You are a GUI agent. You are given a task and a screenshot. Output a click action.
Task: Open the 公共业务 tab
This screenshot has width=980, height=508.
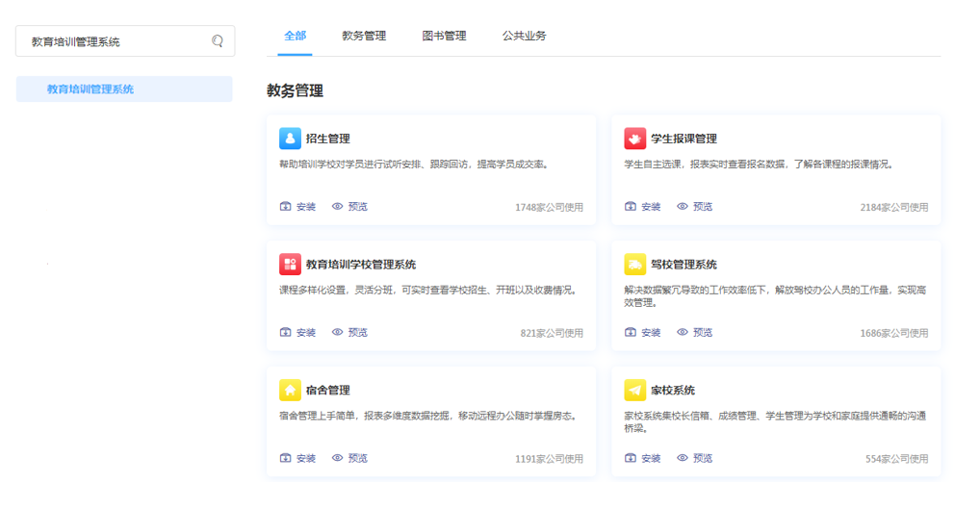click(x=524, y=36)
